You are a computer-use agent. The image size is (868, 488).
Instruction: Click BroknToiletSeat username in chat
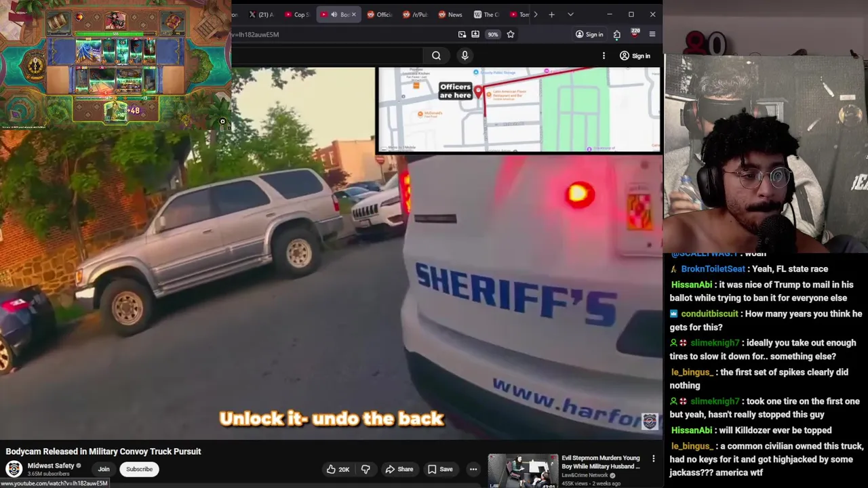point(713,269)
